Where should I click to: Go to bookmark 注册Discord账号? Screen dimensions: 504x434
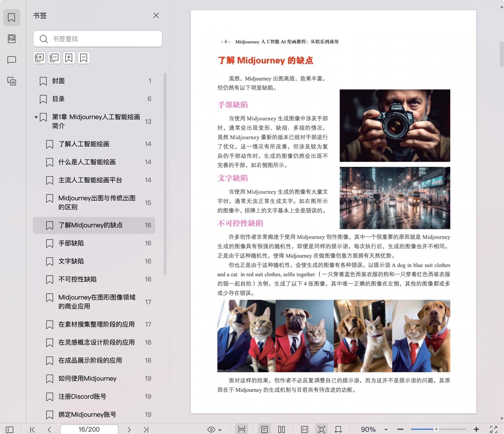click(x=94, y=397)
